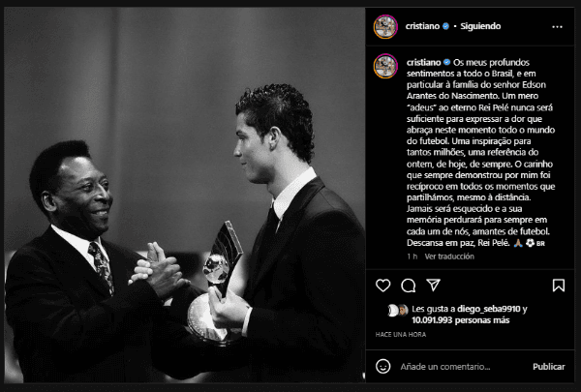Click Ver traducción to translate the caption
Image resolution: width=581 pixels, height=392 pixels.
click(449, 256)
